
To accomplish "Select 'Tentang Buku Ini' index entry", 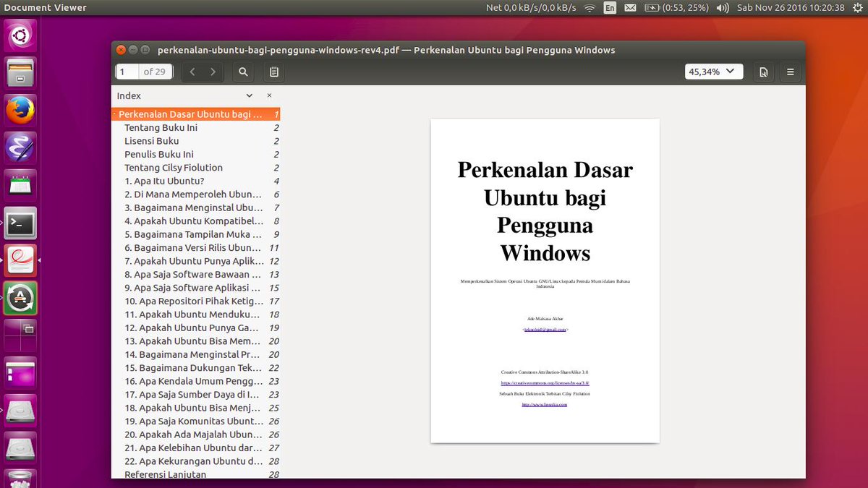I will pyautogui.click(x=196, y=128).
